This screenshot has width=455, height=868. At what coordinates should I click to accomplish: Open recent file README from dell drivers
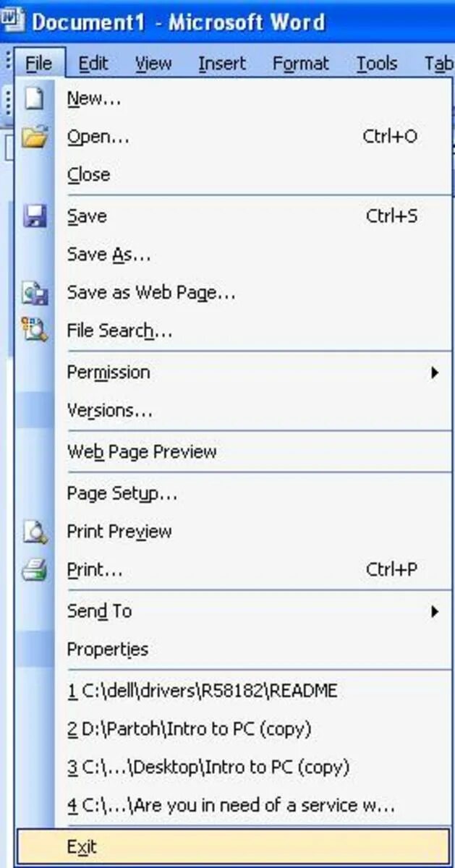pyautogui.click(x=203, y=691)
